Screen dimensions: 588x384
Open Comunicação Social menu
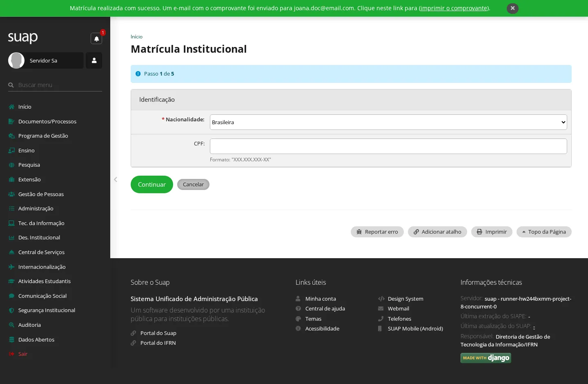click(55, 296)
